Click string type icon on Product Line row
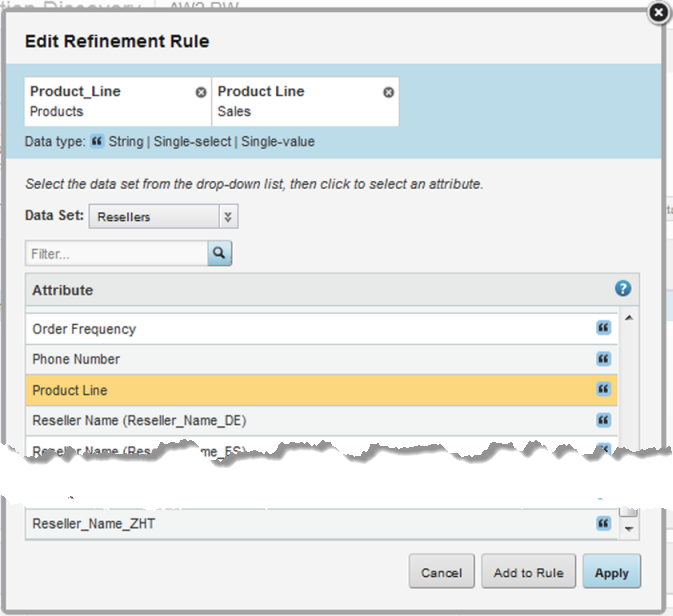673x616 pixels. [603, 389]
